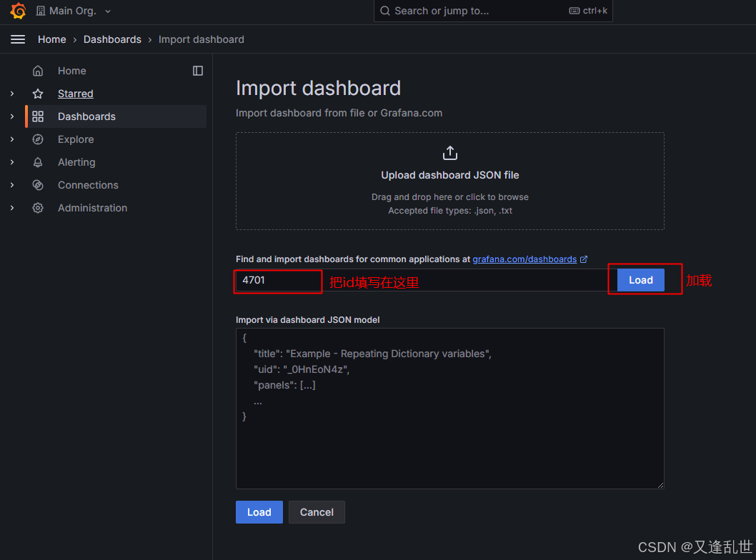Click the bottom Load button
Screen dimensions: 756x560
point(259,512)
